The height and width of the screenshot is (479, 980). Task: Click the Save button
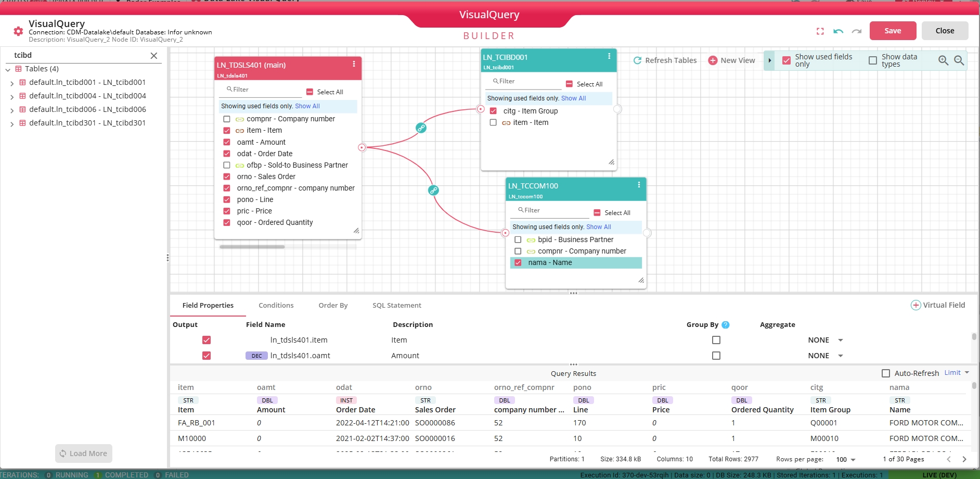pyautogui.click(x=892, y=31)
